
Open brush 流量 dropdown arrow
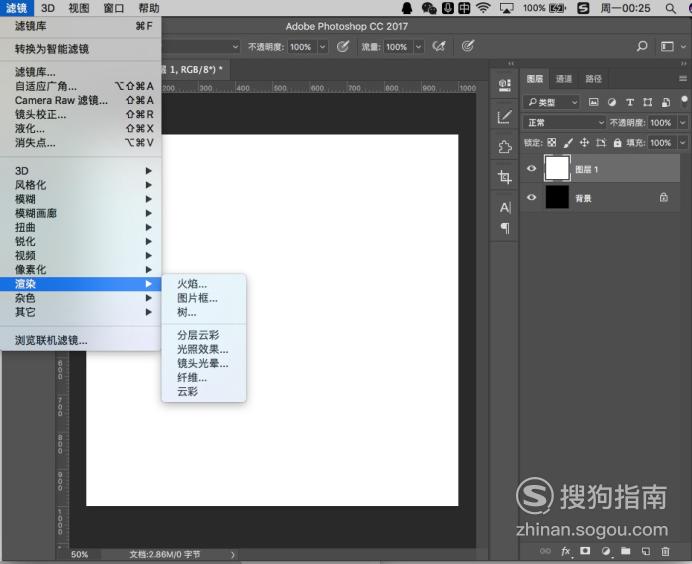coord(418,46)
